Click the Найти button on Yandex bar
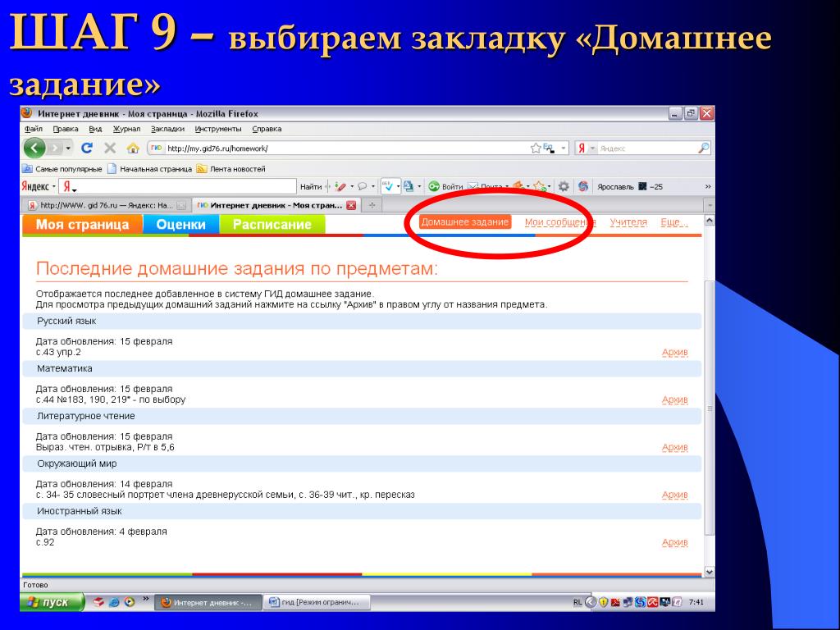Image resolution: width=840 pixels, height=630 pixels. [311, 186]
